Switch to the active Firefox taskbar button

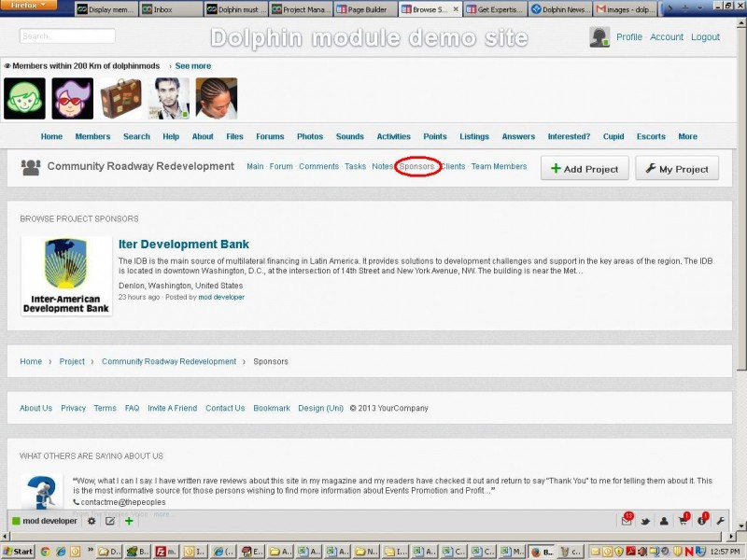[542, 552]
